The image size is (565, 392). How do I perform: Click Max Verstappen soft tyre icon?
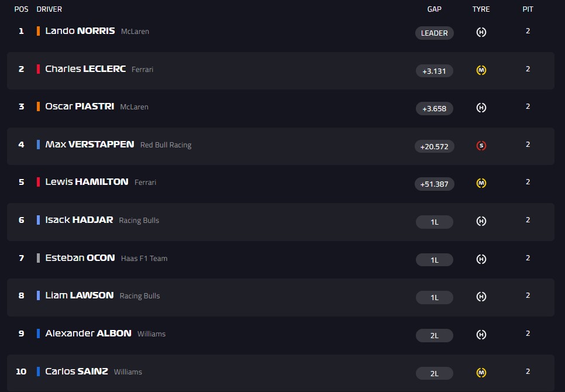pos(481,146)
